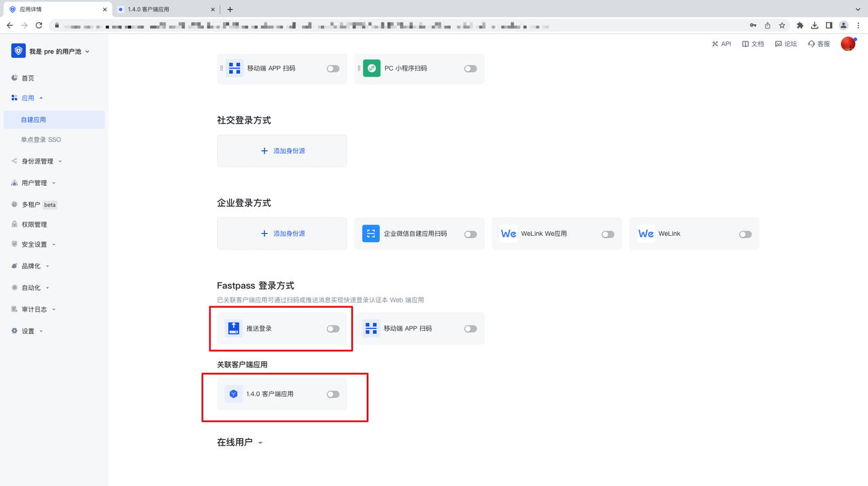
Task: Click the 推送登录 icon
Action: tap(234, 328)
